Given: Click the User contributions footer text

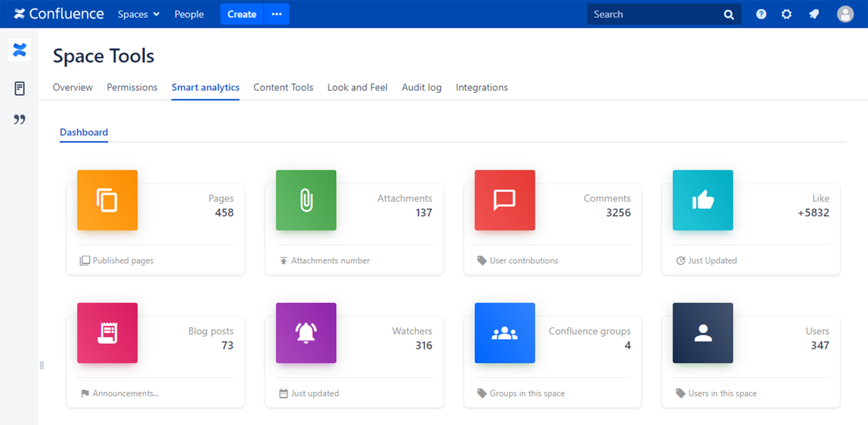Looking at the screenshot, I should point(524,261).
